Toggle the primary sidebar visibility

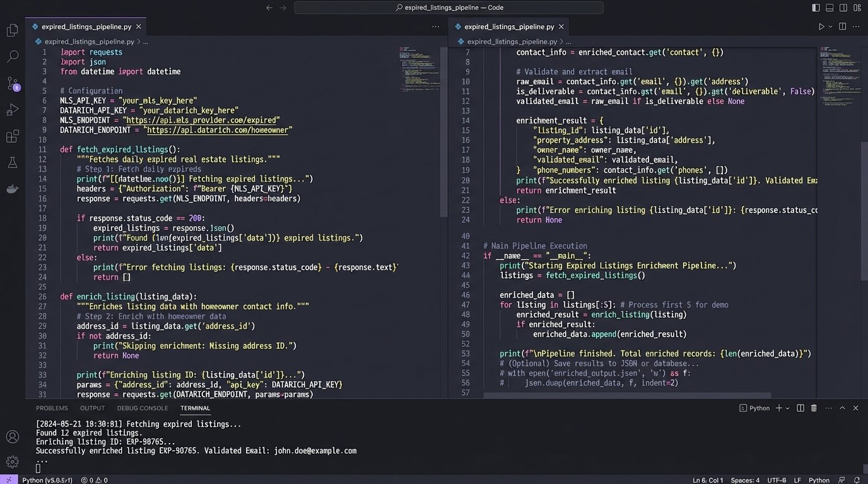click(x=816, y=8)
